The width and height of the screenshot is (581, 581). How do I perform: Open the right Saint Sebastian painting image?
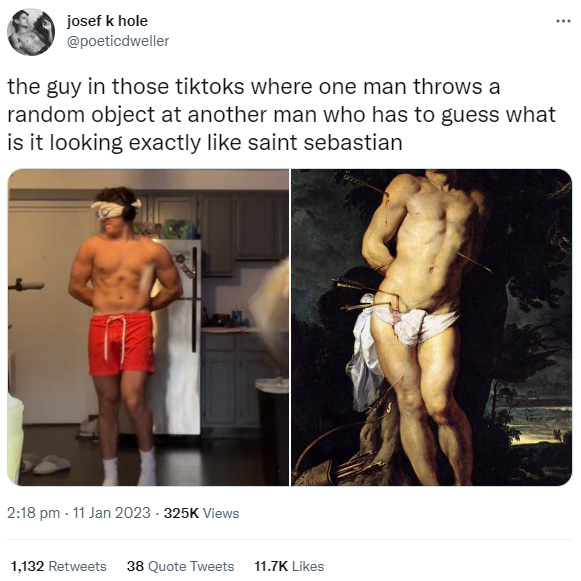431,327
